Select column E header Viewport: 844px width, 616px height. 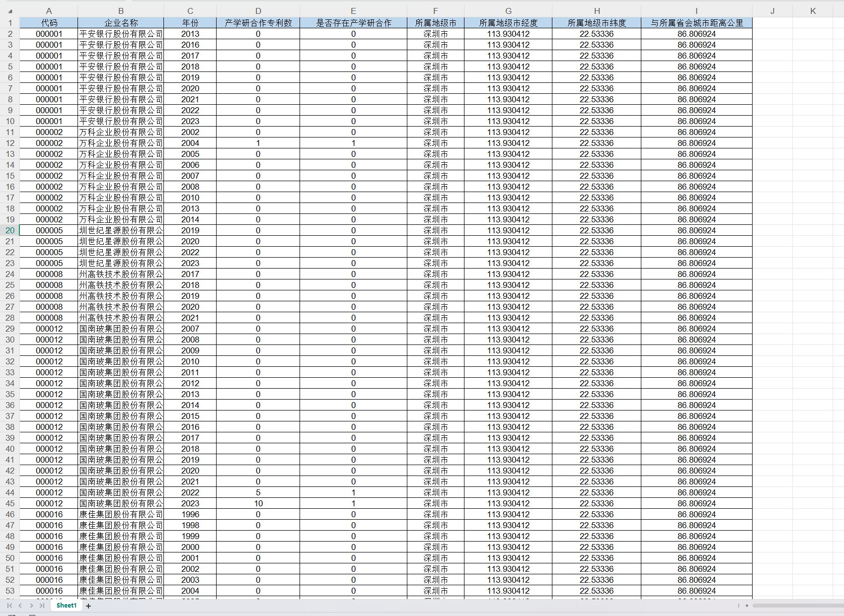coord(353,11)
